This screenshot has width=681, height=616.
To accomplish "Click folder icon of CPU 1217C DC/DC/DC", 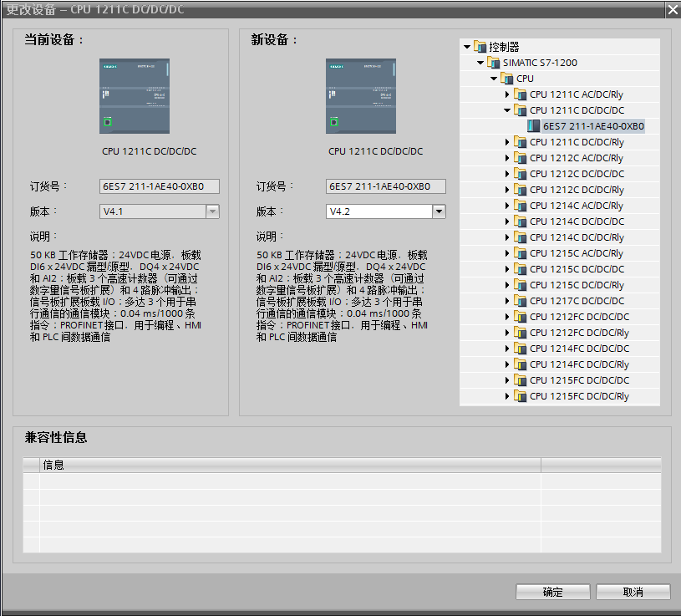I will (521, 301).
